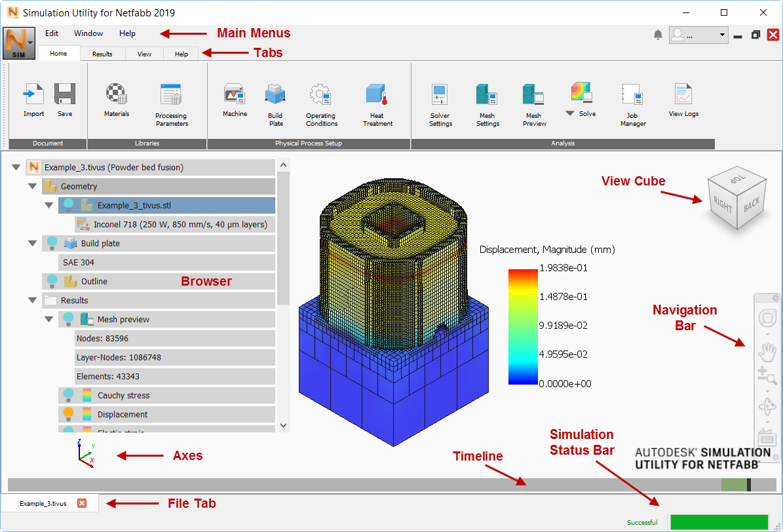Viewport: 783px width, 532px height.
Task: Click the displacement color legend bar
Action: click(523, 327)
